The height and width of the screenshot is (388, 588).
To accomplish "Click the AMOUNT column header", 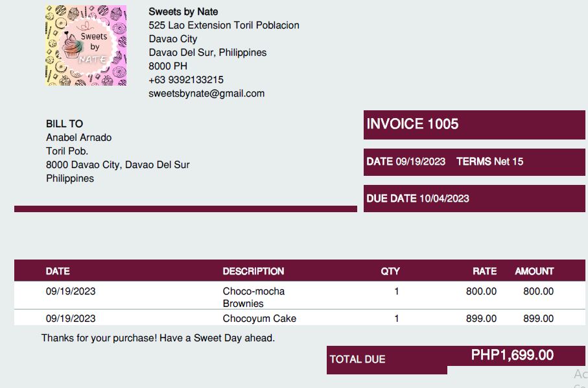I will tap(534, 271).
